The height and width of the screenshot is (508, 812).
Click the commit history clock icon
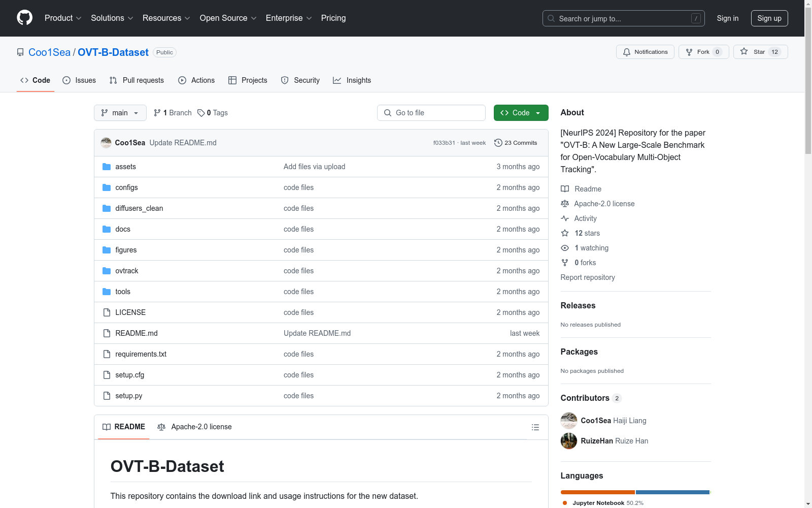point(498,143)
